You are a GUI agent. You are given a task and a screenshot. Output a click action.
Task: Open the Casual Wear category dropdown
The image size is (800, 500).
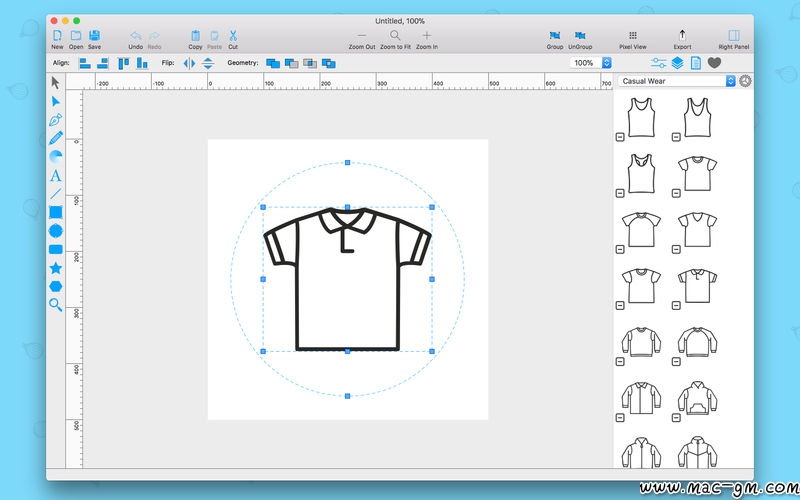click(676, 81)
